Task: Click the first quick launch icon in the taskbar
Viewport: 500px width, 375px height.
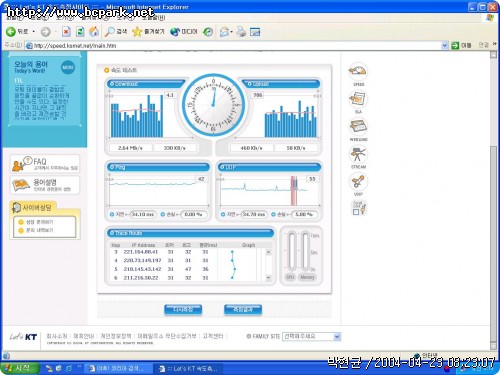Action: (49, 368)
